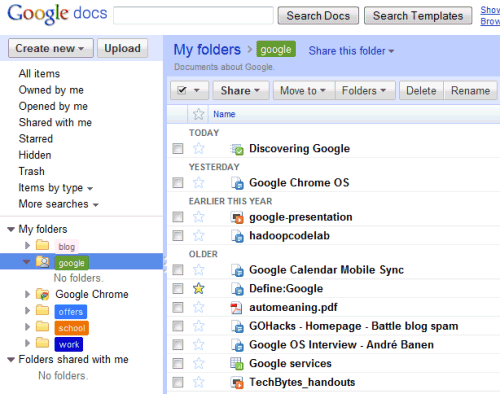
Task: Open the Trash view
Action: pyautogui.click(x=31, y=171)
